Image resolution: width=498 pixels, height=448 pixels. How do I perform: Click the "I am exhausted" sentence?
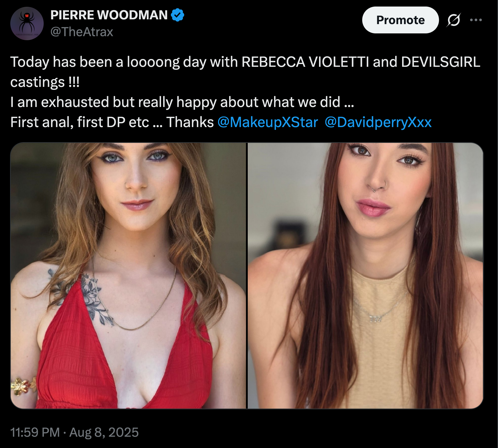tap(60, 102)
